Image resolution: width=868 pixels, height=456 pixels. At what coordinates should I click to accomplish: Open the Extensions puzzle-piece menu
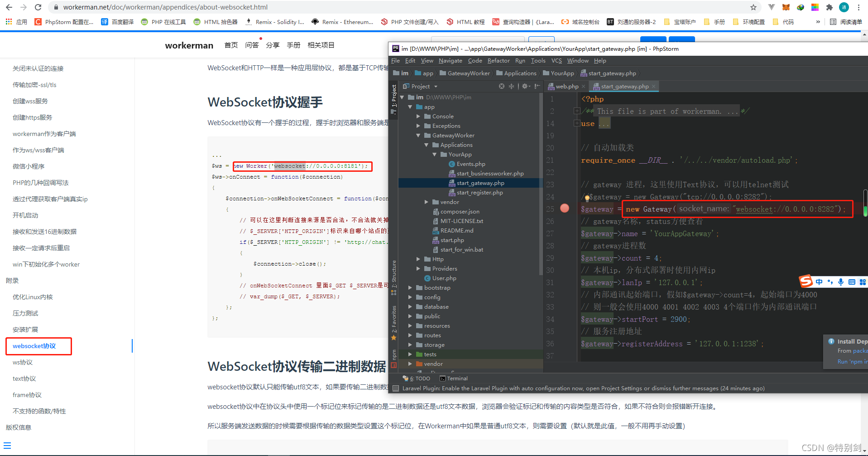[x=830, y=7]
